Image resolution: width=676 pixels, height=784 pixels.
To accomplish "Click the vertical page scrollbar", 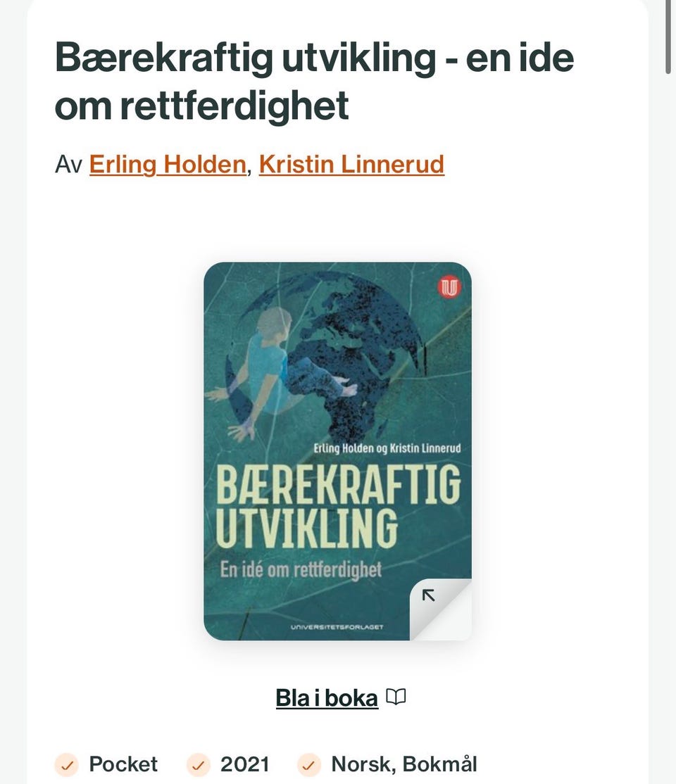I will [668, 37].
